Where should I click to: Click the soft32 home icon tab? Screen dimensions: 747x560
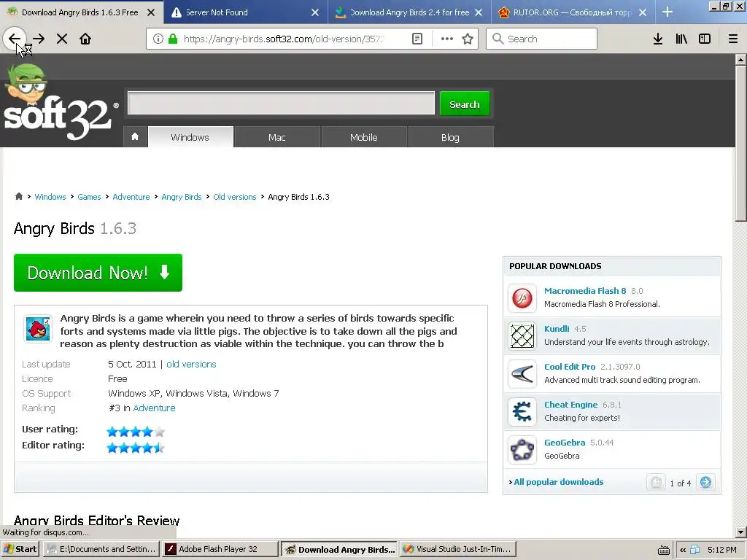135,137
